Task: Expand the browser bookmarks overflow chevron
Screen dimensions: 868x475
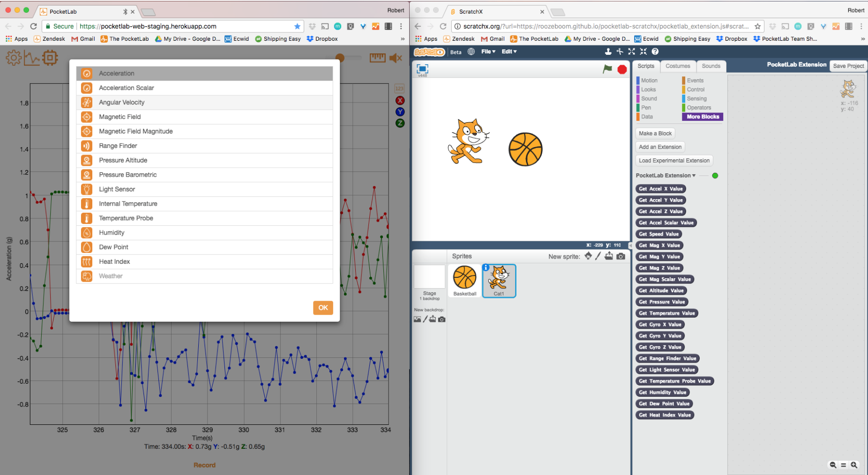Action: (x=402, y=39)
